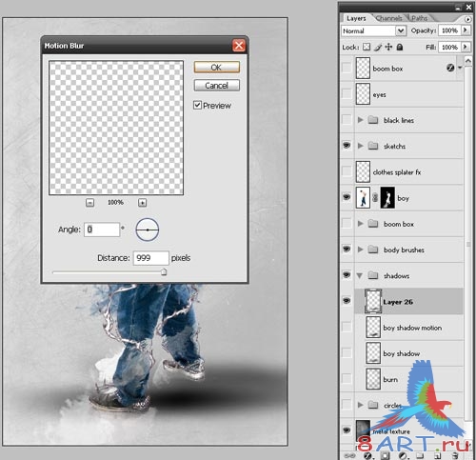Screen dimensions: 476x460
Task: Click Cancel in Motion Blur dialog
Action: tap(217, 86)
